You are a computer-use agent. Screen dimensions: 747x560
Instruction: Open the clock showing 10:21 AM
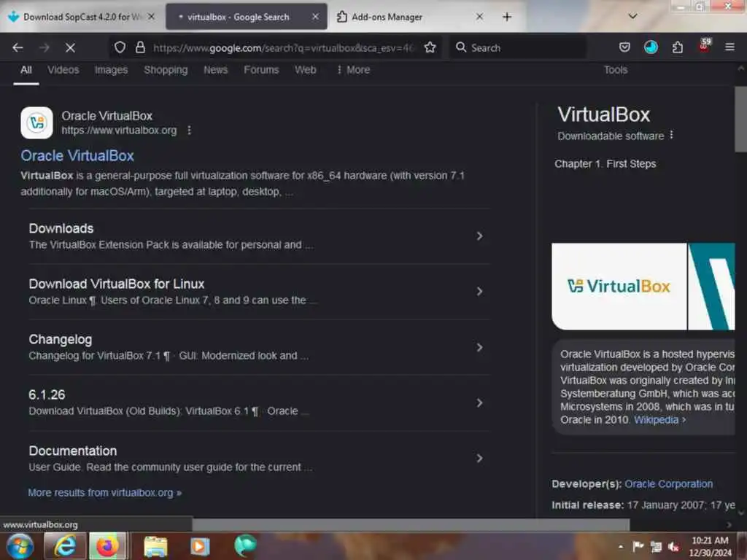coord(710,547)
